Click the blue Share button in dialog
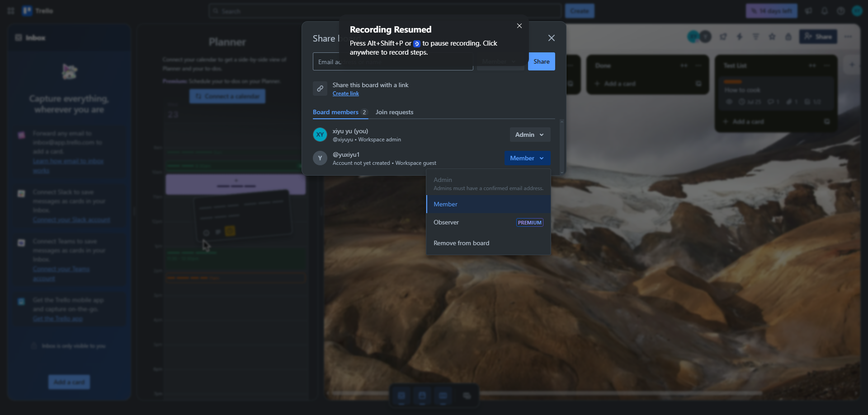The image size is (868, 415). point(542,61)
